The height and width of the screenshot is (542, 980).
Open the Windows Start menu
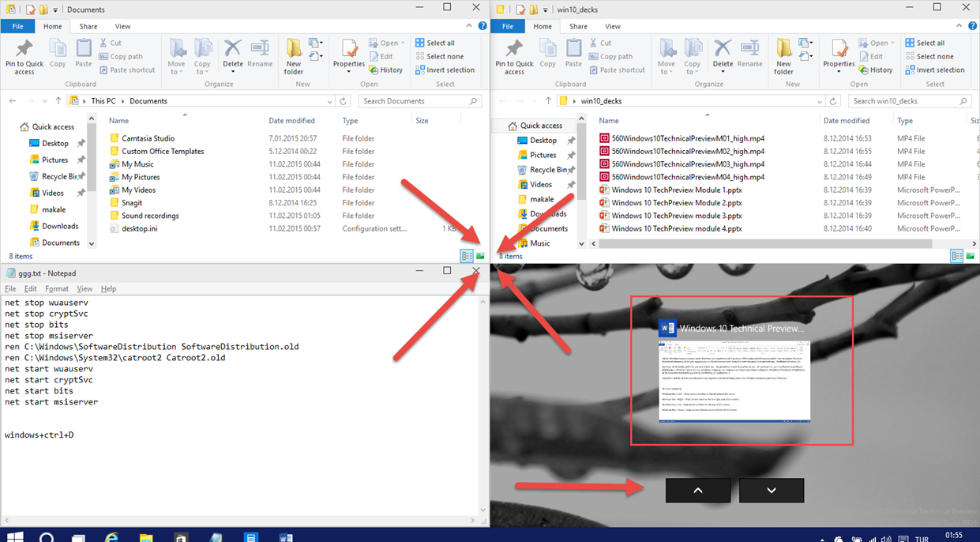pos(14,537)
